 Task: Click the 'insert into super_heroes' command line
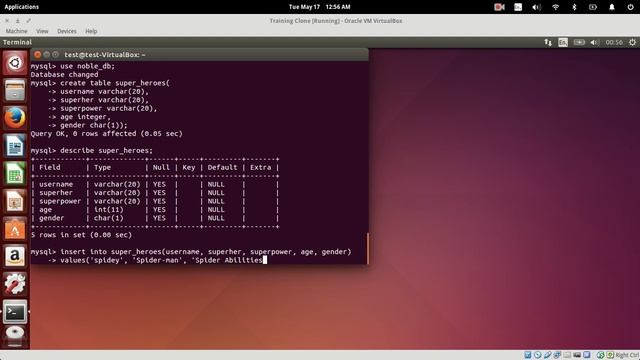(191, 252)
